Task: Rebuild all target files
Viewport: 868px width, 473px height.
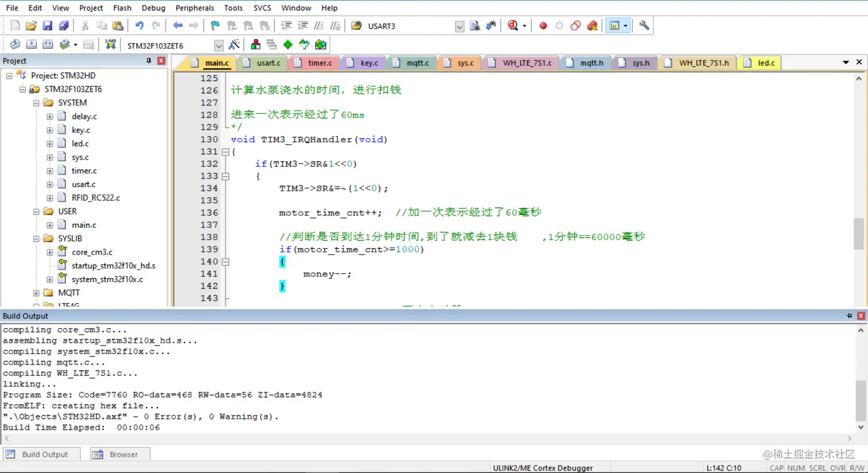Action: click(x=48, y=45)
